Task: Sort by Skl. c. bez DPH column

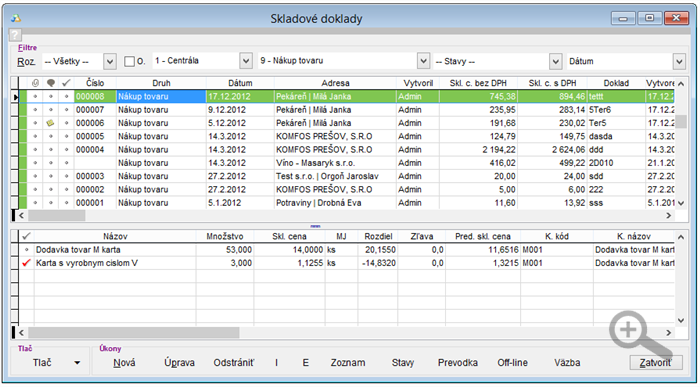Action: 479,83
